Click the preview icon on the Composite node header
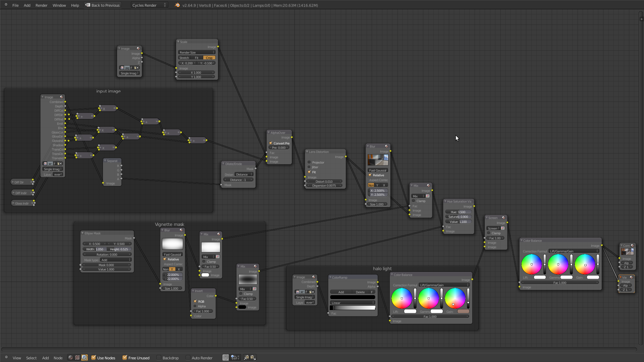The height and width of the screenshot is (362, 644). [632, 245]
